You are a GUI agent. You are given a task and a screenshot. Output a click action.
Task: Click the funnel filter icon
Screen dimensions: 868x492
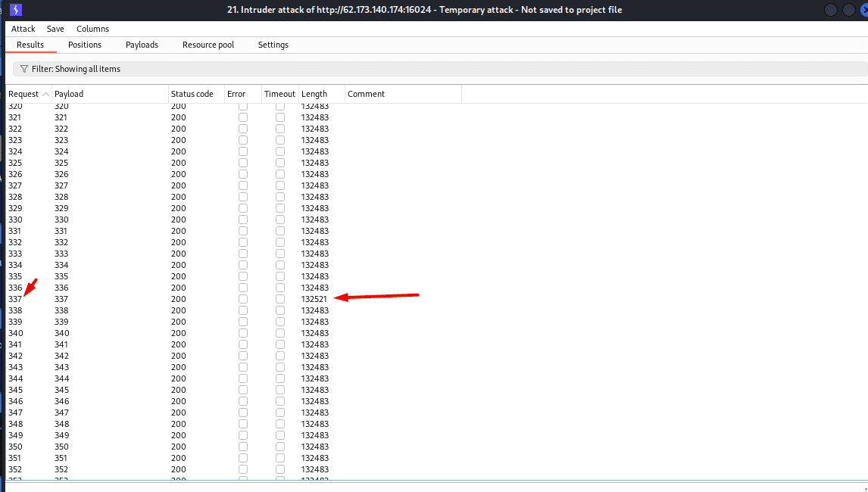coord(23,69)
